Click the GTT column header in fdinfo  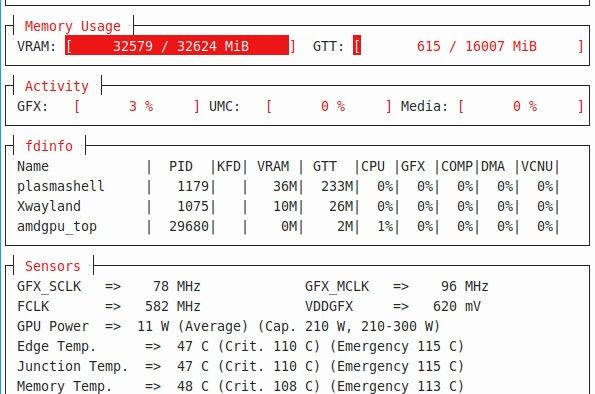(x=325, y=166)
